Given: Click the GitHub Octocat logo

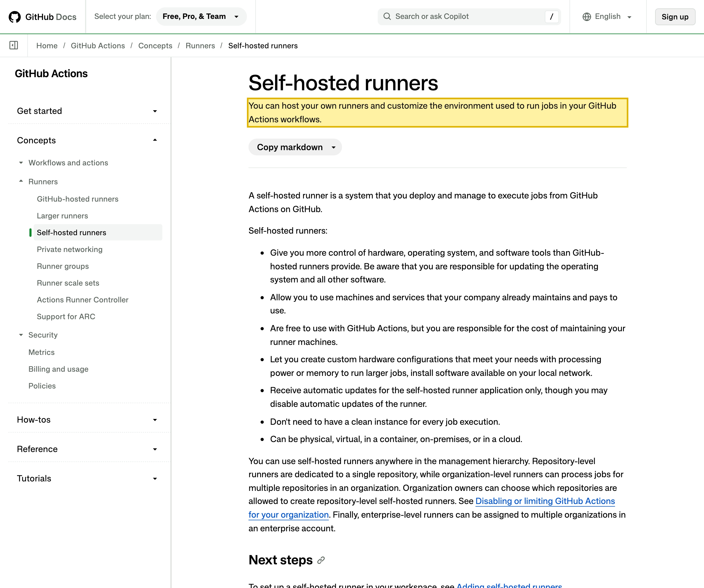Looking at the screenshot, I should pos(14,17).
